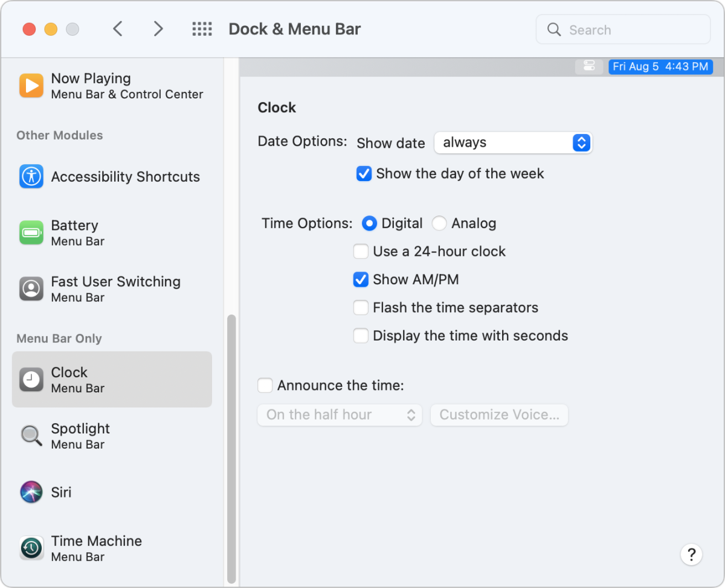Uncheck Show AM/PM
Image resolution: width=725 pixels, height=588 pixels.
[361, 280]
